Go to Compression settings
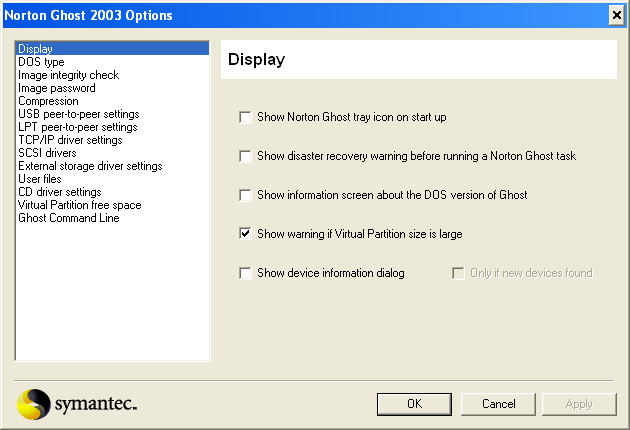This screenshot has width=630, height=430. tap(48, 101)
